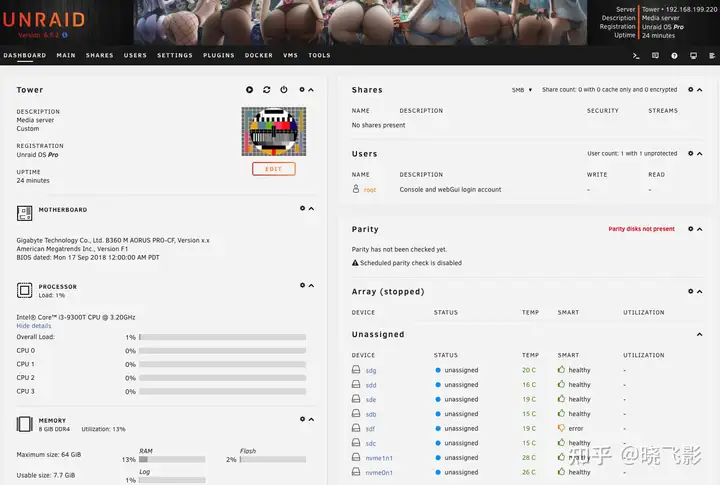Collapse the Parity panel

699,229
